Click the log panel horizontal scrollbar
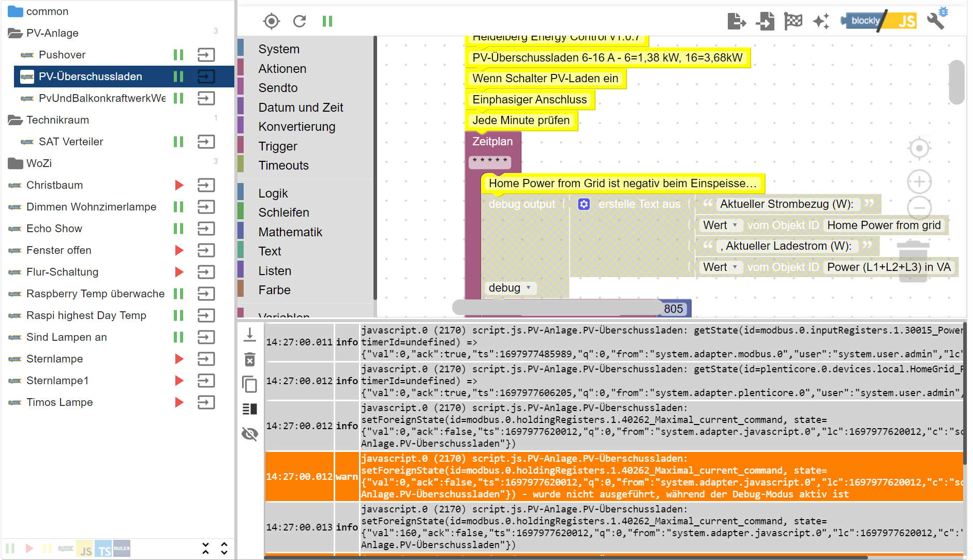Image resolution: width=973 pixels, height=560 pixels. pyautogui.click(x=566, y=557)
